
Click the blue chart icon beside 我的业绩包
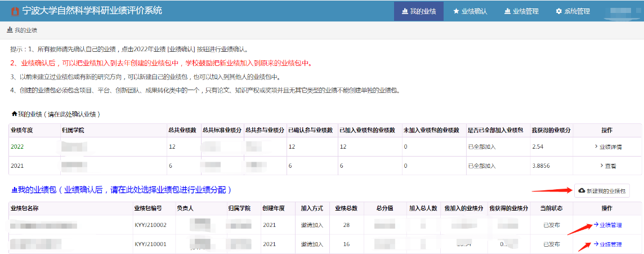[x=14, y=190]
